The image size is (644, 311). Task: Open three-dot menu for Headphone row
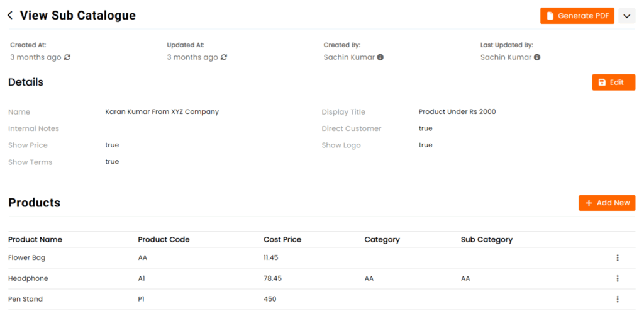tap(618, 278)
